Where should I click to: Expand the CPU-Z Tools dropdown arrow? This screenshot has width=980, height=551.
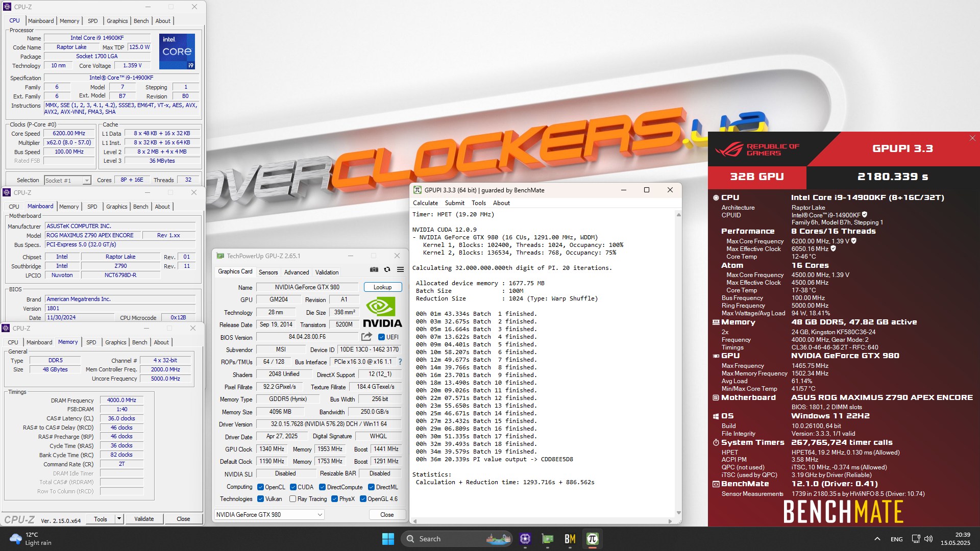coord(119,518)
